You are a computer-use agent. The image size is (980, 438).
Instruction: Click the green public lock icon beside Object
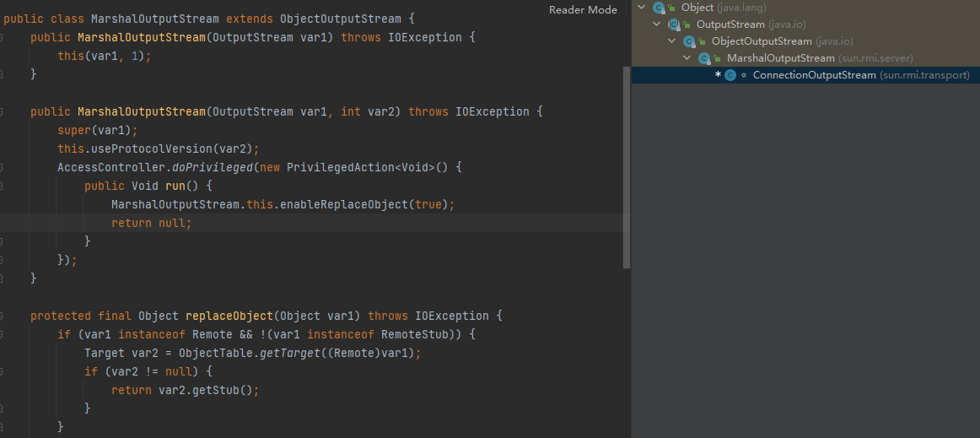coord(672,8)
